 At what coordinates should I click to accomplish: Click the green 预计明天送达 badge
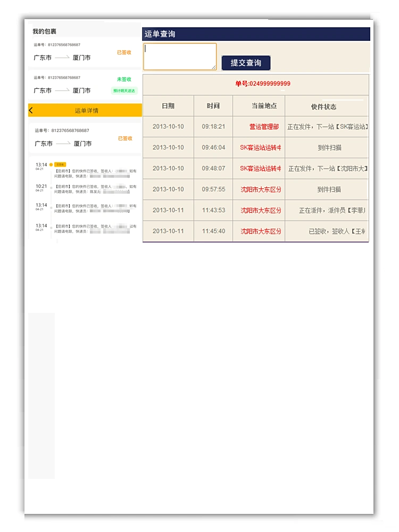click(124, 90)
